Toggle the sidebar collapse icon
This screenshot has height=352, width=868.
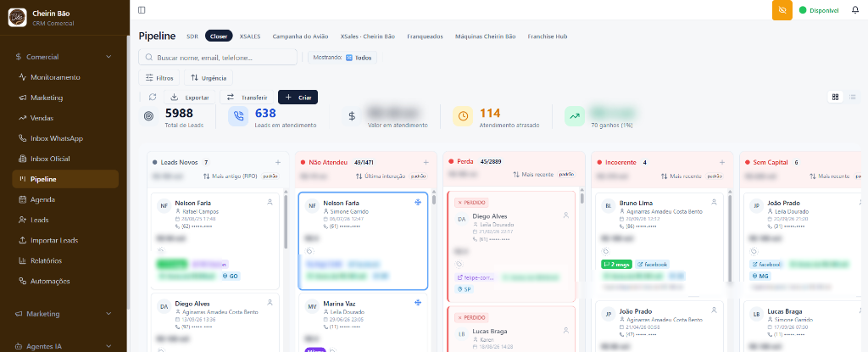point(142,10)
